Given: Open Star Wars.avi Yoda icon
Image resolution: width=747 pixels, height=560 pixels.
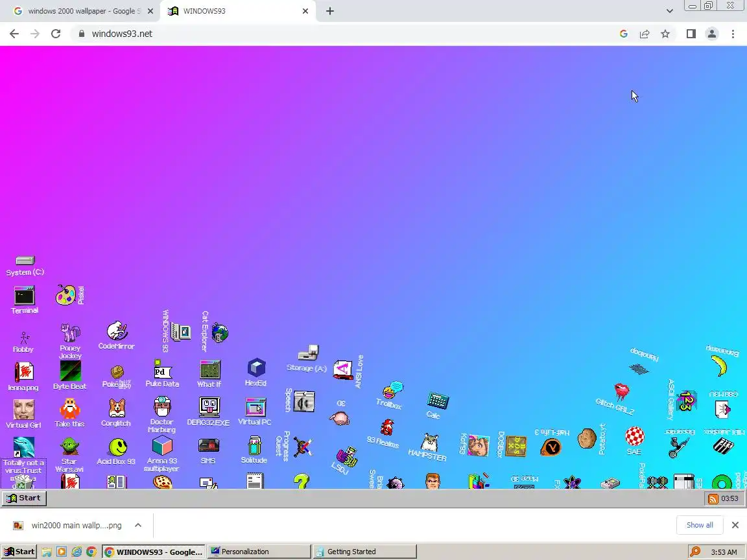Looking at the screenshot, I should tap(69, 447).
